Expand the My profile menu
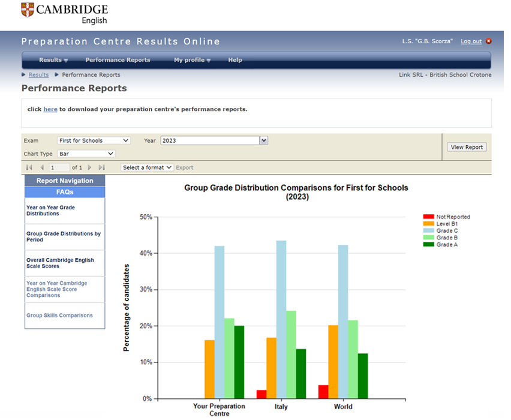This screenshot has height=420, width=511. pos(193,60)
